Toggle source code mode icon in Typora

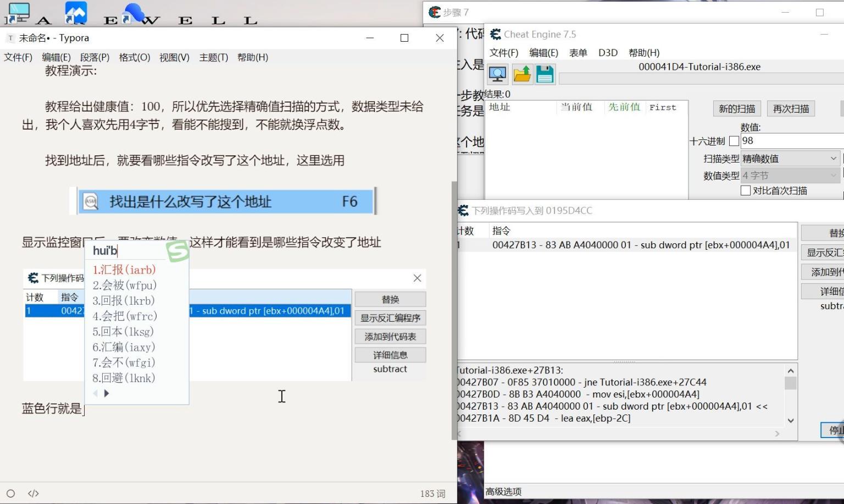coord(34,493)
